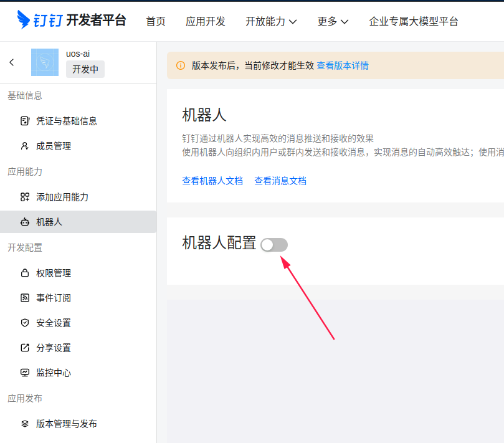Click the add app capability grid icon
504x443 pixels.
(25, 197)
